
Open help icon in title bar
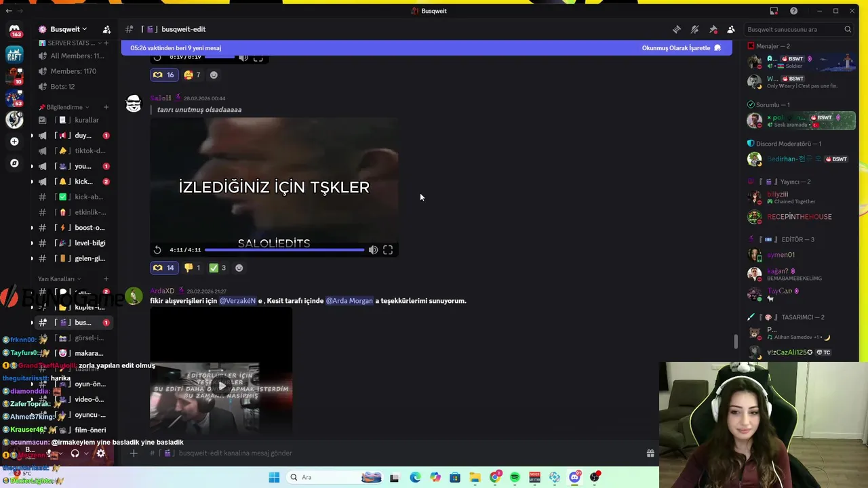[793, 11]
